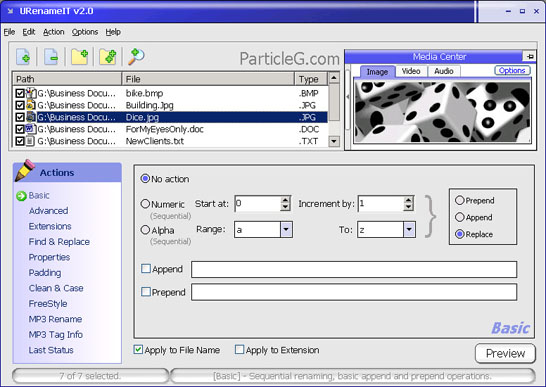546x387 pixels.
Task: Click file list scrollbar up arrow
Action: coord(334,77)
